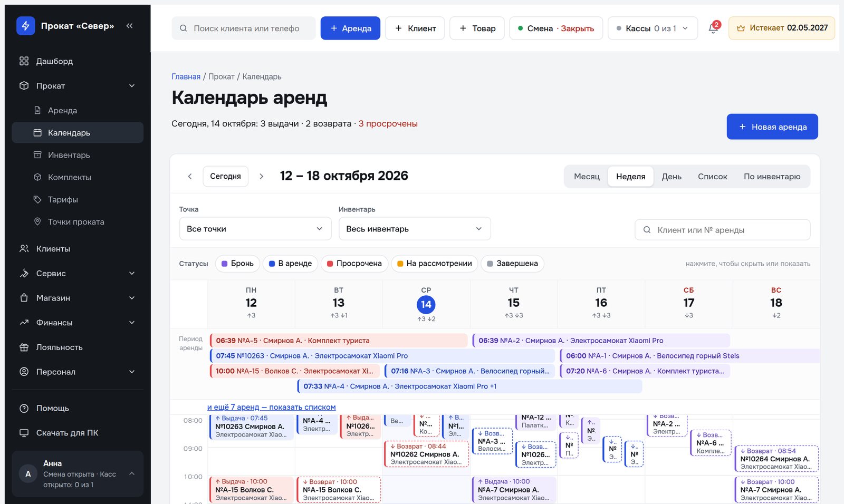The height and width of the screenshot is (504, 844).
Task: Open Все точки dropdown
Action: tap(255, 229)
